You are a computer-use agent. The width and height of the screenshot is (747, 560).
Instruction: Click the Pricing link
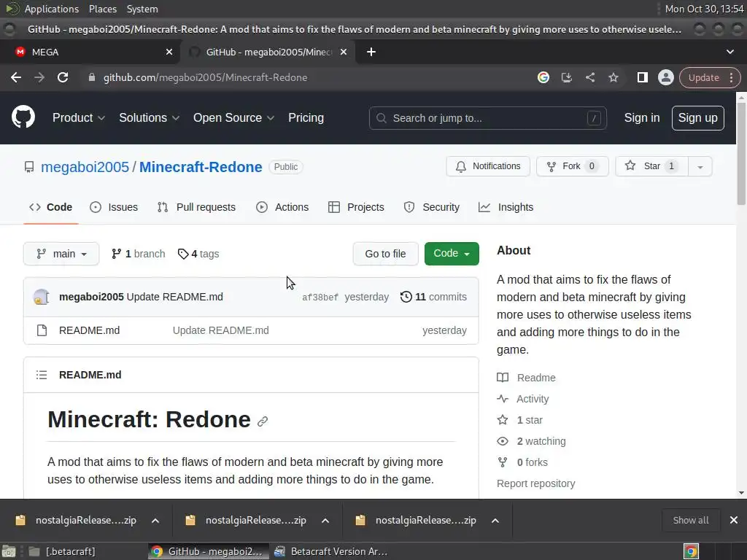(306, 117)
